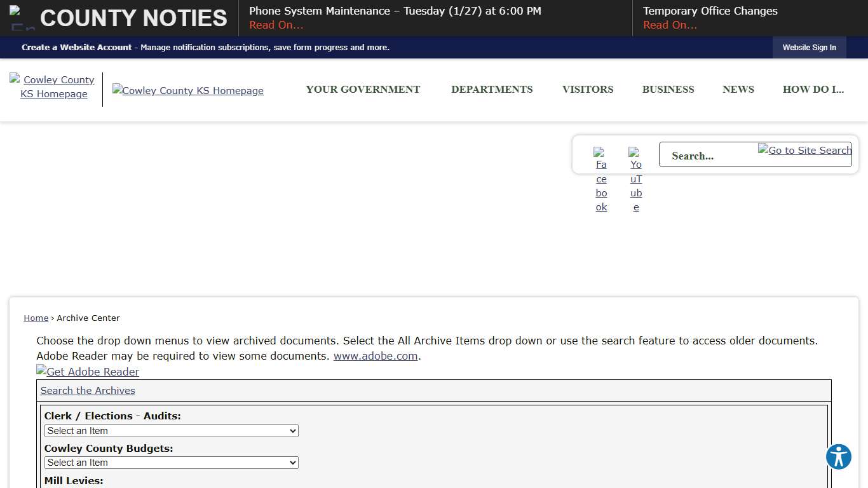Expand the Cowley County Budgets dropdown
This screenshot has height=488, width=868.
coord(171,463)
